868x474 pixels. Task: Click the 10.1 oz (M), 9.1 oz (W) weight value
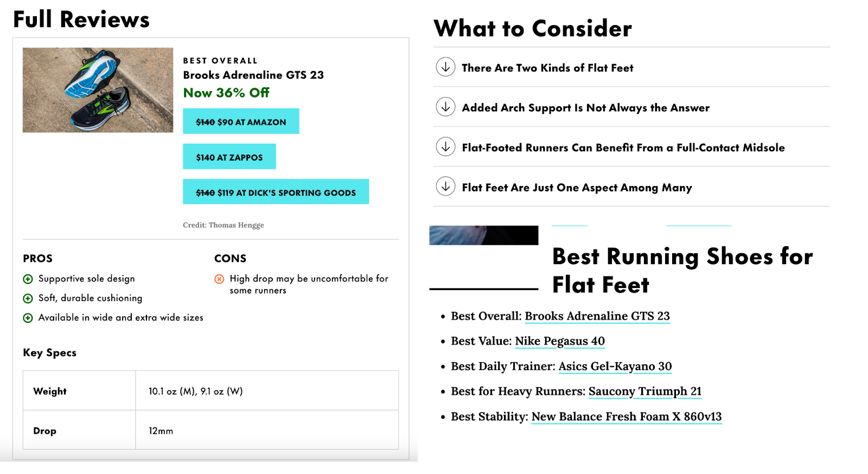pyautogui.click(x=196, y=391)
